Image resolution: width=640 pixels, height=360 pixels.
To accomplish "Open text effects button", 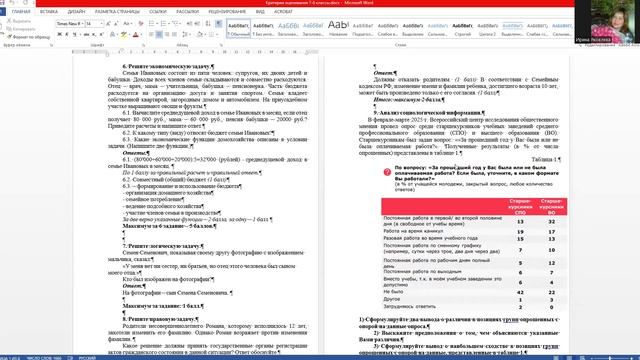I will pyautogui.click(x=113, y=34).
